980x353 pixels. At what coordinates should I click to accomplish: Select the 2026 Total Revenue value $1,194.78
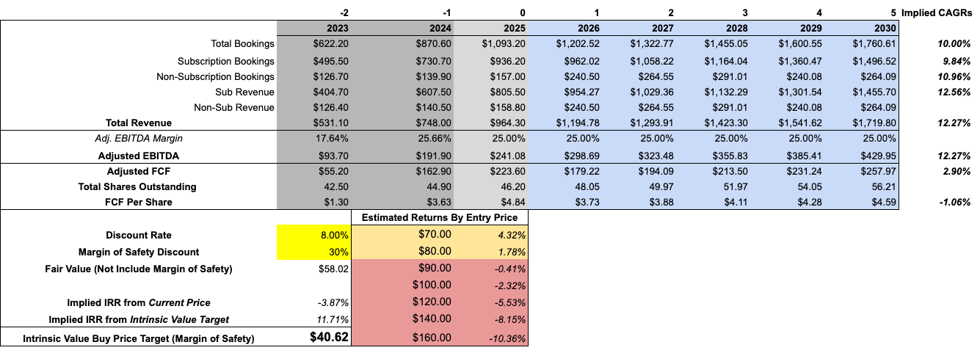565,123
